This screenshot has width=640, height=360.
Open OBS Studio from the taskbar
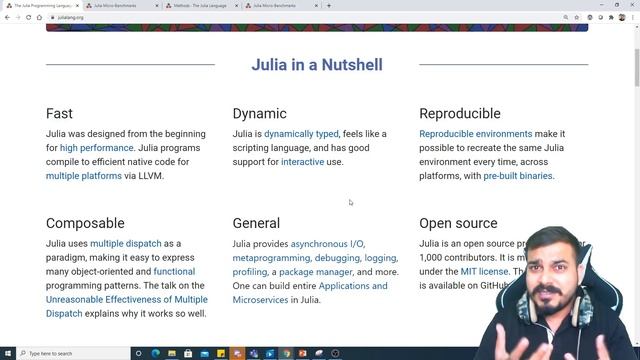click(x=335, y=353)
